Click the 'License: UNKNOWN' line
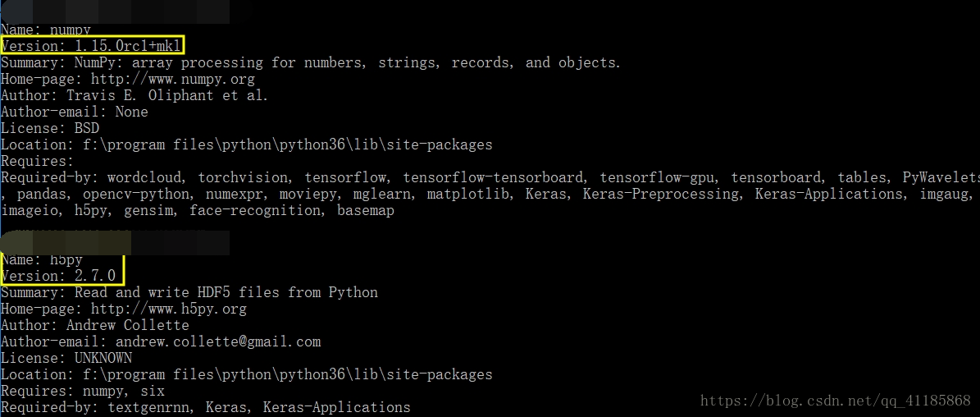The image size is (980, 417). (66, 358)
